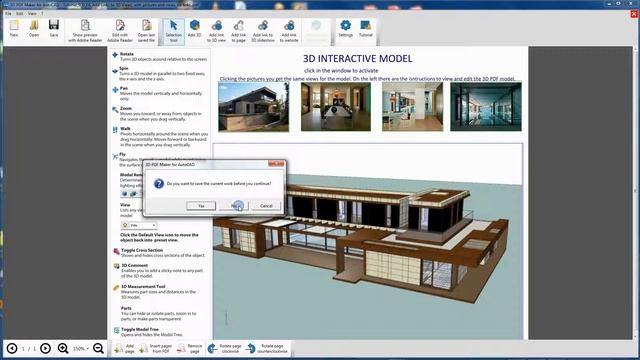Click Yes in the save dialog
Viewport: 640px width, 360px height.
pos(201,206)
